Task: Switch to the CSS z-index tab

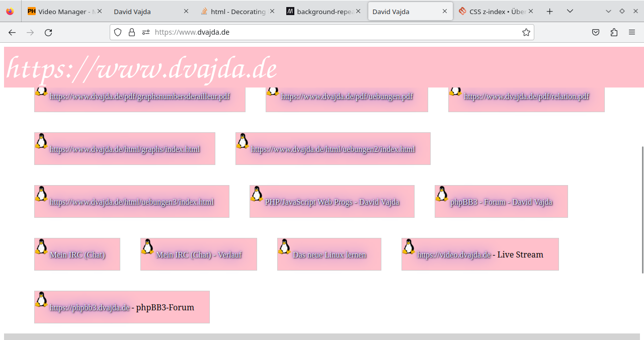Action: click(x=493, y=11)
